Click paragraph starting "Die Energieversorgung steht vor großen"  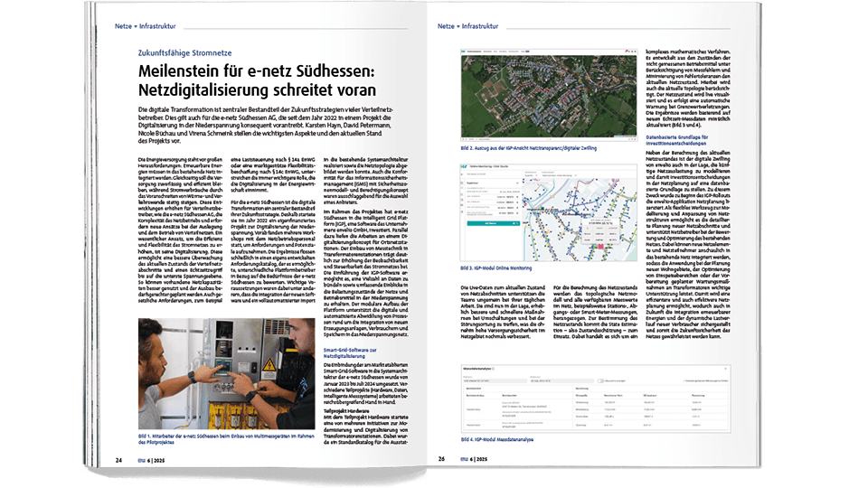(x=181, y=230)
